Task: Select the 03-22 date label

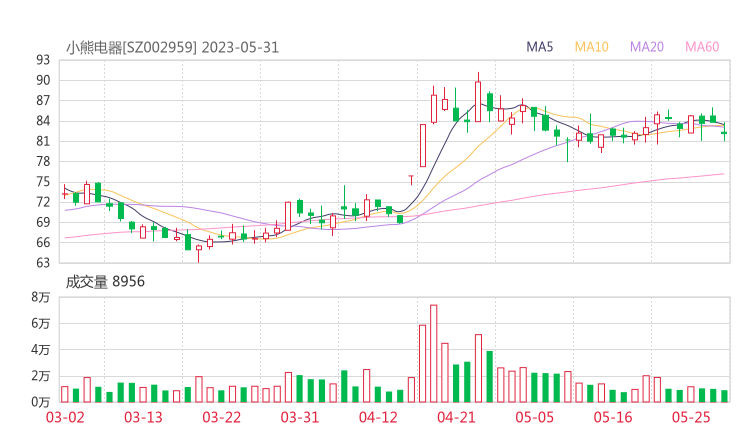Action: click(x=222, y=417)
